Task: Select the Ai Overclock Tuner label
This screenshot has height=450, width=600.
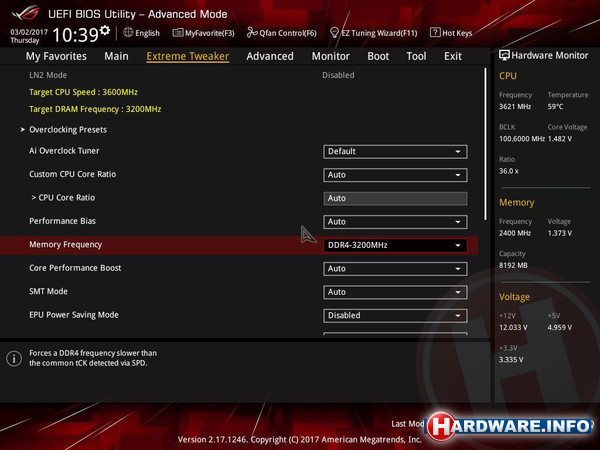Action: click(x=64, y=151)
